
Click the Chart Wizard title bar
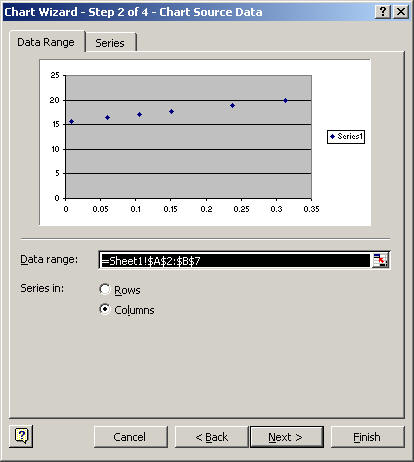point(188,12)
